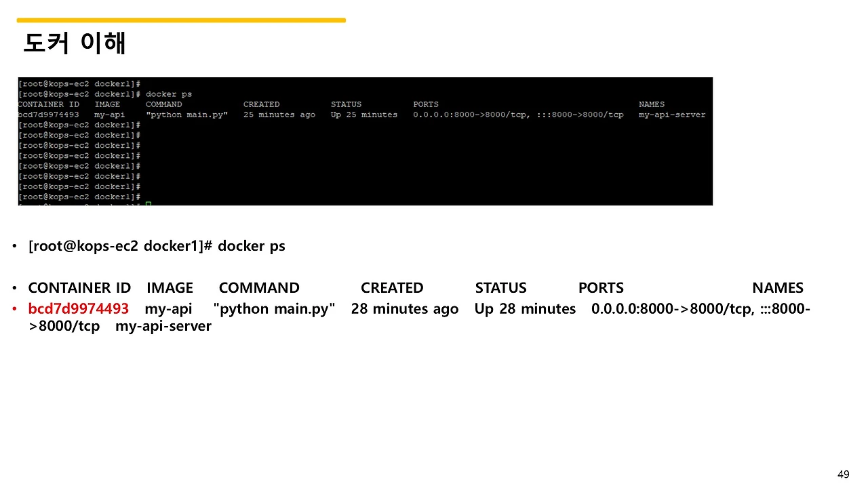Screen dimensions: 868x488
Task: Click the 'my-api-server' name in the bullet text
Action: pyautogui.click(x=163, y=326)
